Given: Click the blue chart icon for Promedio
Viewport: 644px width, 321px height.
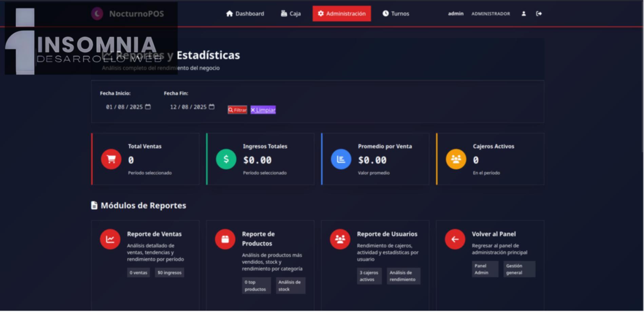Looking at the screenshot, I should pos(341,159).
